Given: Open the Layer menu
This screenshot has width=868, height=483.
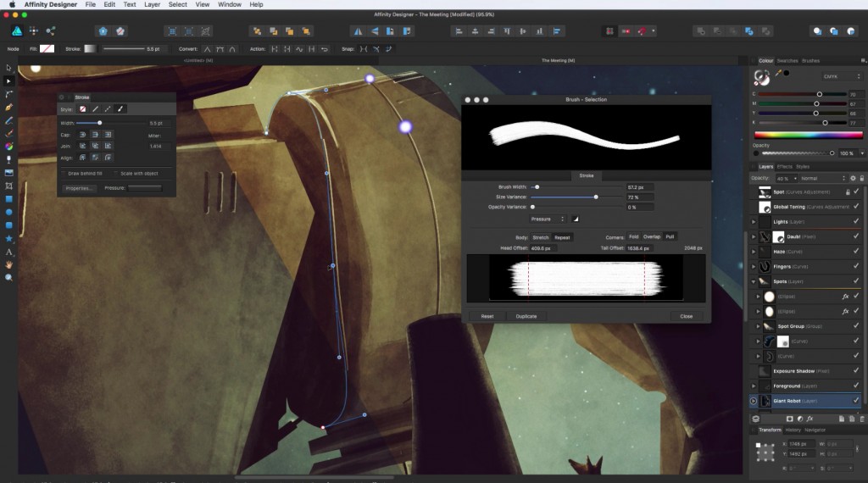Looking at the screenshot, I should coord(152,4).
